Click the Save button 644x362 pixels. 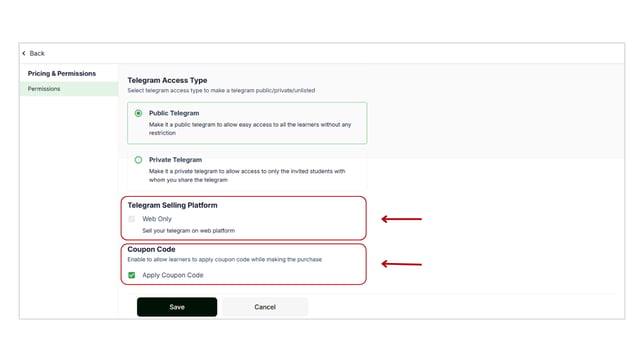pos(177,307)
